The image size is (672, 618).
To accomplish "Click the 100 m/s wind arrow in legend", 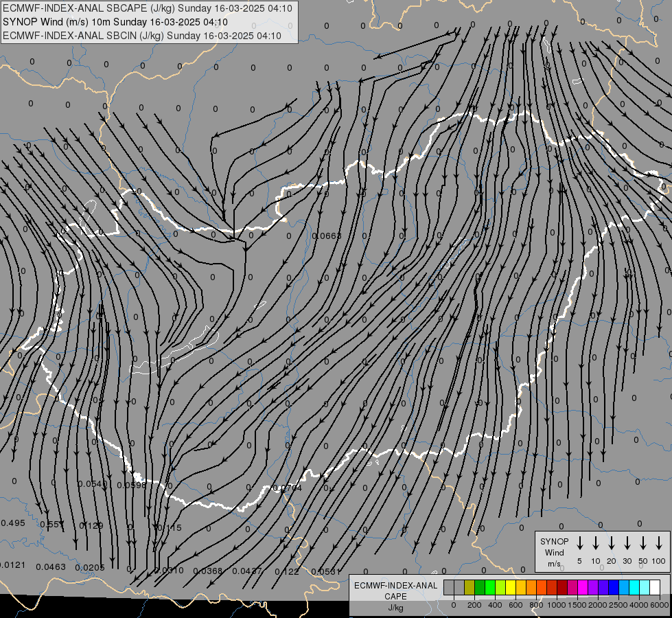I will click(659, 543).
